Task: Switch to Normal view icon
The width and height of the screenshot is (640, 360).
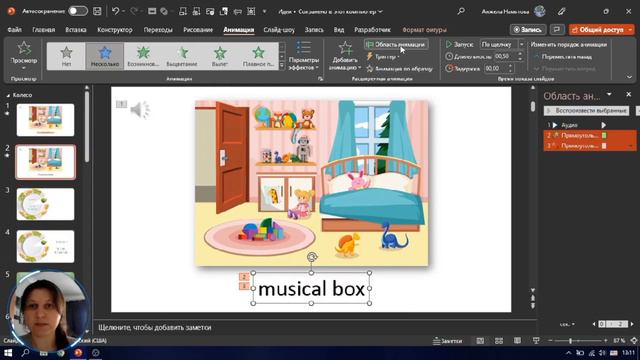Action: point(480,341)
